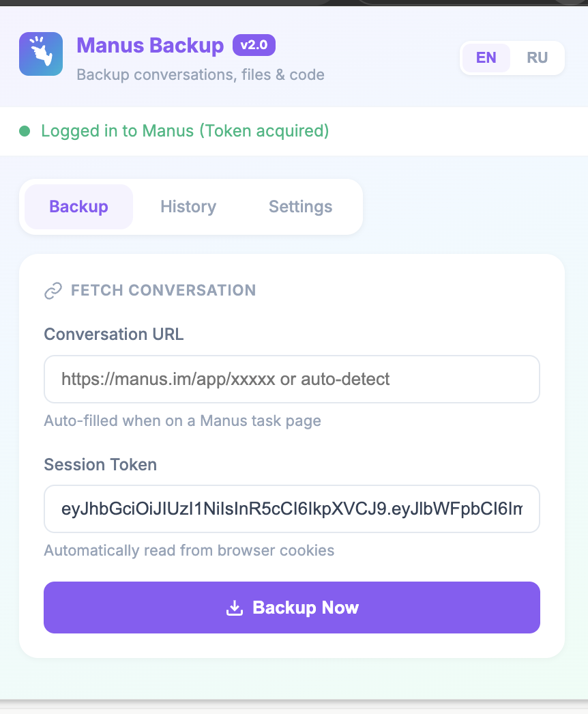
Task: Click into the Session Token field
Action: pyautogui.click(x=292, y=509)
